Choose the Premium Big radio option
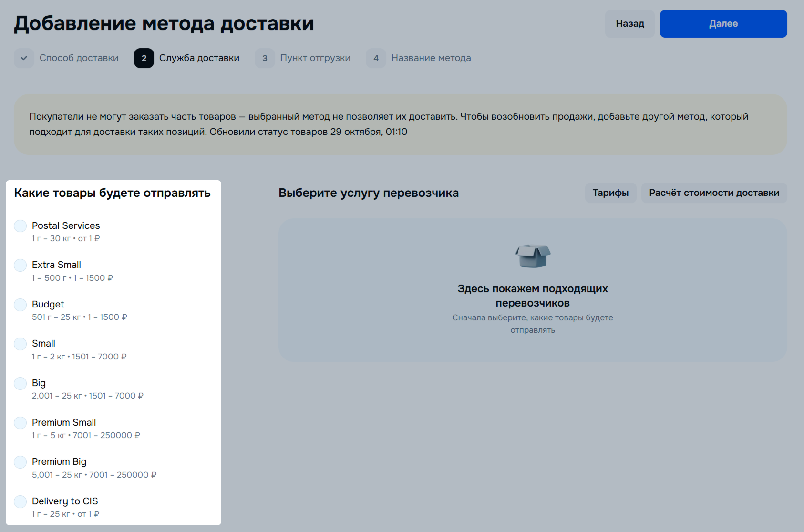804x532 pixels. point(21,462)
